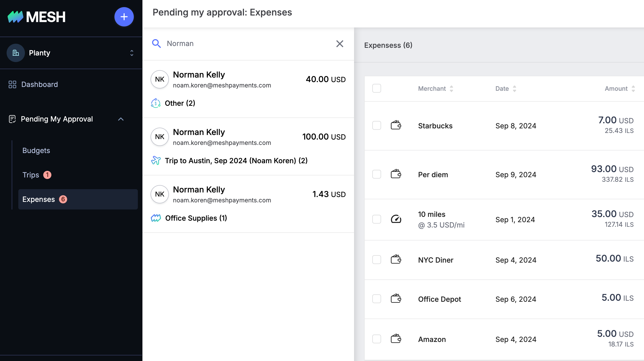The width and height of the screenshot is (644, 361).
Task: Sort expenses by Amount arrows
Action: point(633,88)
